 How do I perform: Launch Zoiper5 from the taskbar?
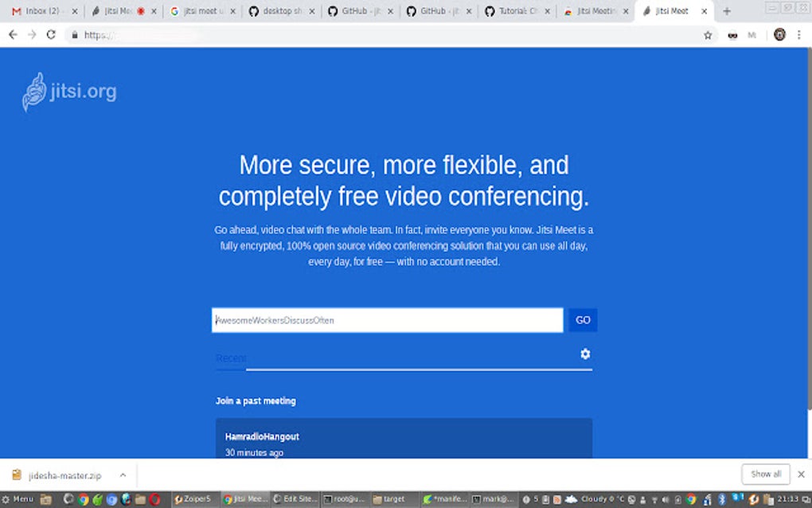(193, 499)
